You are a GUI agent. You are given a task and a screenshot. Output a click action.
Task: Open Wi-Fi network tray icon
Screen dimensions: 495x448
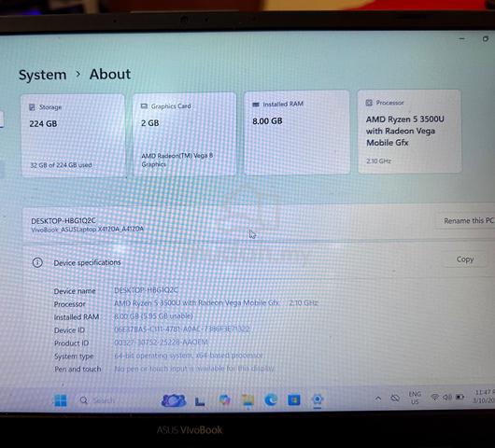(434, 398)
